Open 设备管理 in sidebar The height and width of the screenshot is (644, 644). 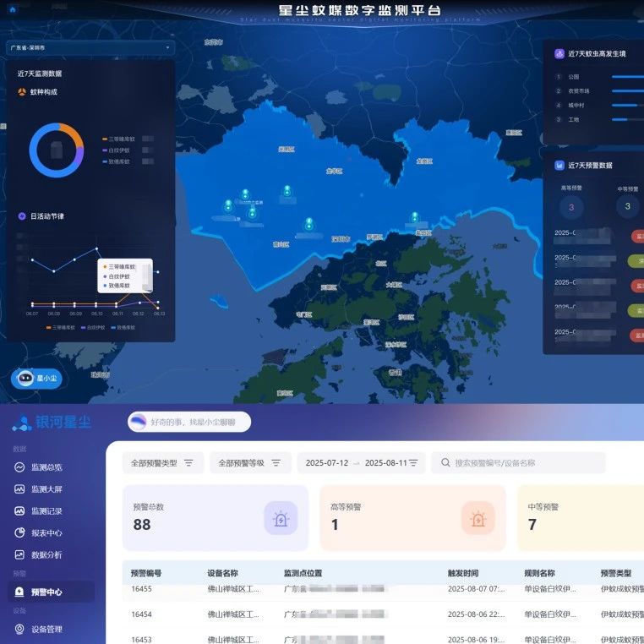(38, 629)
